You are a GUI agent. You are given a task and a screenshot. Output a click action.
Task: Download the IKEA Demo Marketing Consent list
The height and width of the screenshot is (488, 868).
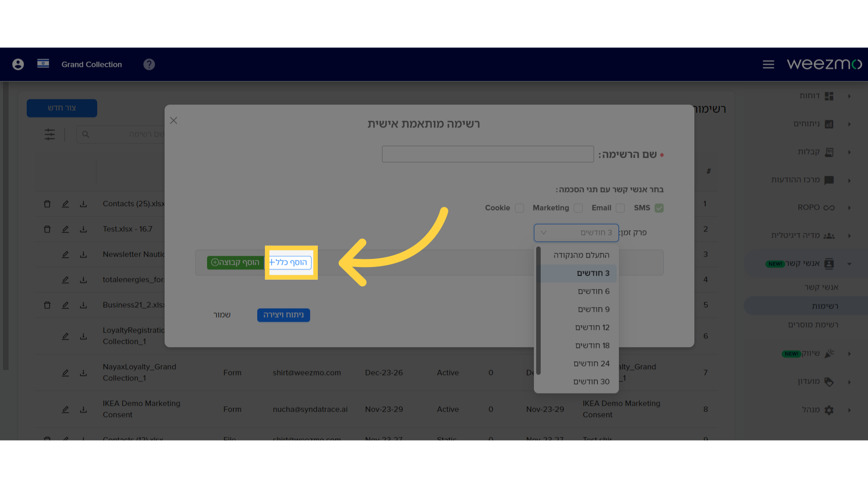click(x=83, y=409)
